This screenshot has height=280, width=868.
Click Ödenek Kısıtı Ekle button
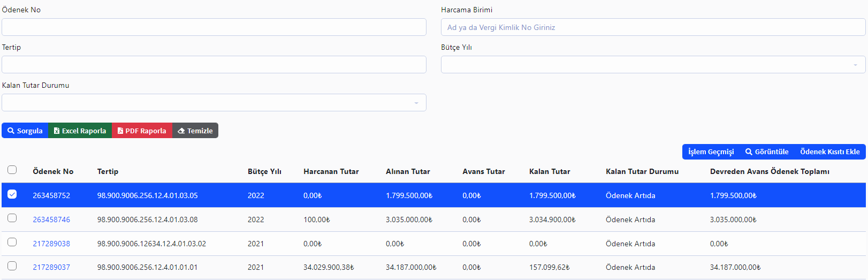coord(829,152)
